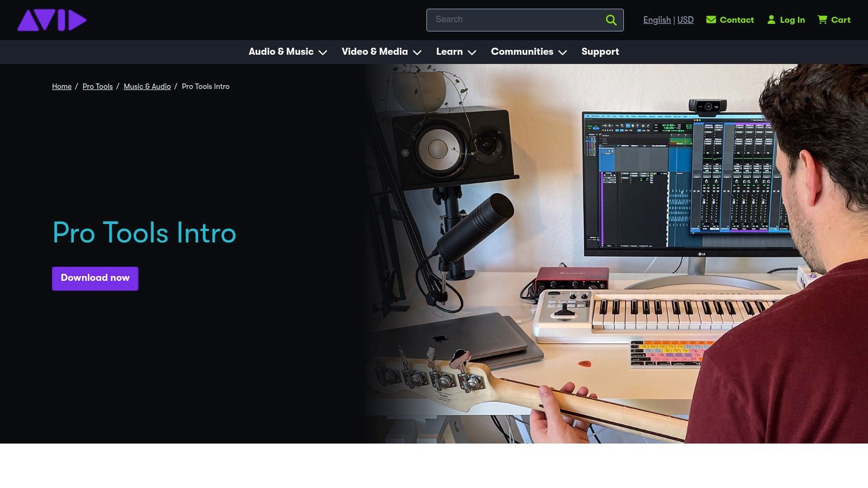Open the shopping cart icon
The width and height of the screenshot is (868, 488).
[x=821, y=20]
